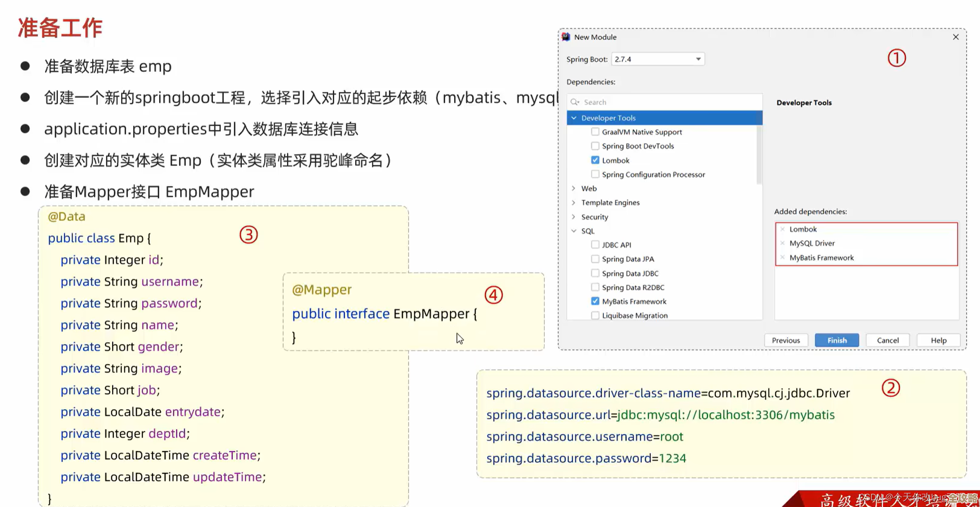Click the search magnifier icon
Screen dimensions: 980x507
click(575, 102)
